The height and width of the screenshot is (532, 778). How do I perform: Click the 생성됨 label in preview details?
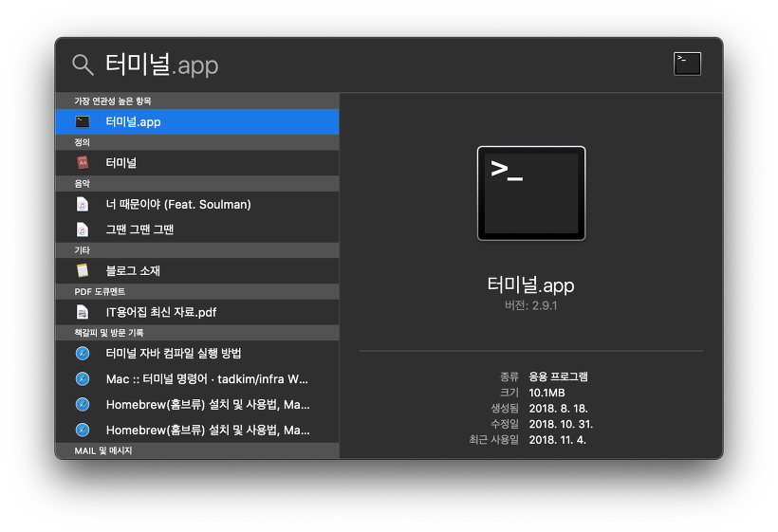(505, 409)
